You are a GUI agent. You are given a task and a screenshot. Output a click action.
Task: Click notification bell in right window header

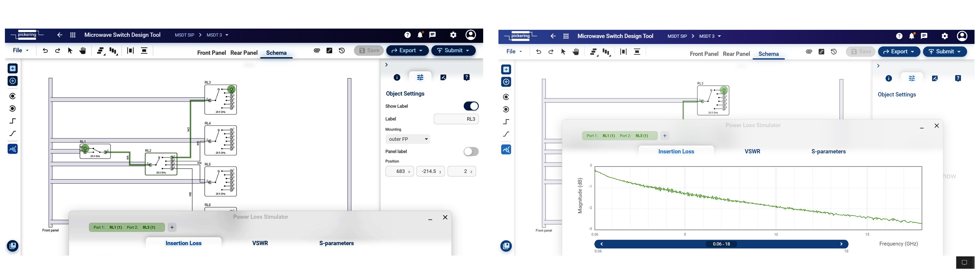(911, 36)
